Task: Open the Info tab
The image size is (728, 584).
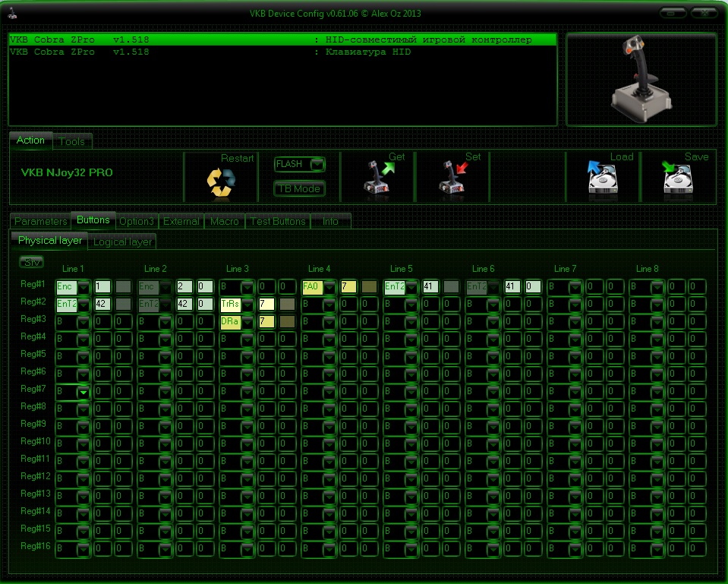Action: (330, 221)
